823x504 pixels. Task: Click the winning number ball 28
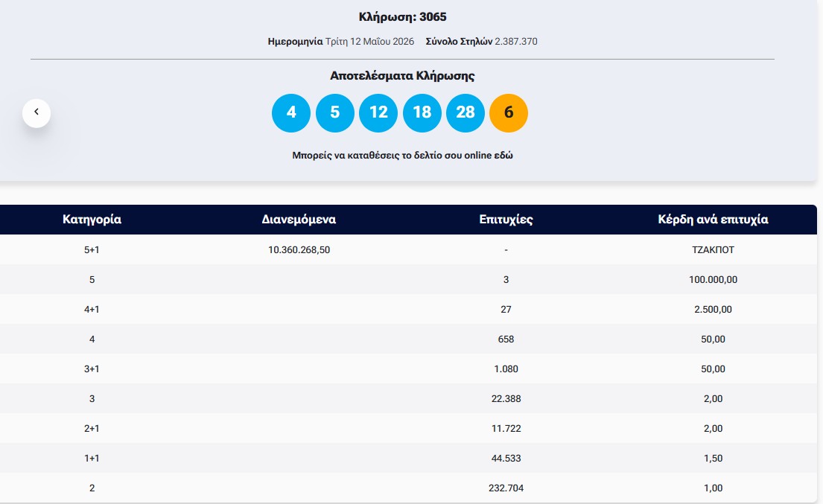pos(465,112)
